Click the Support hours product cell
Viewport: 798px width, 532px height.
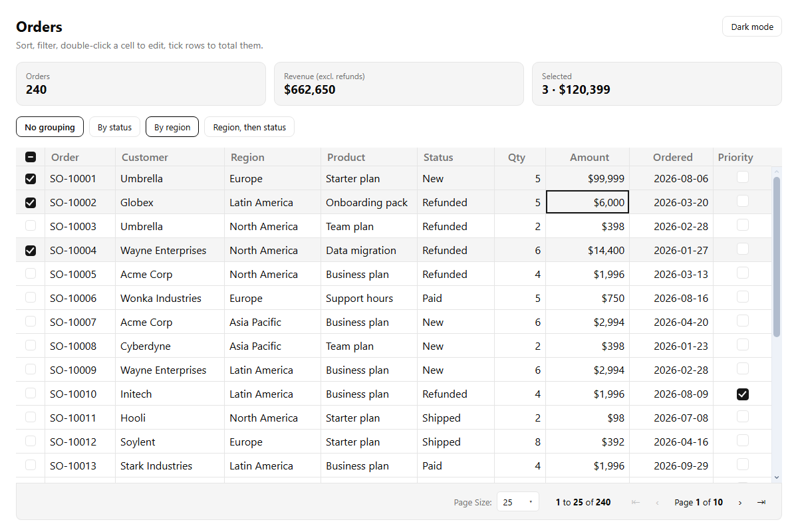369,298
